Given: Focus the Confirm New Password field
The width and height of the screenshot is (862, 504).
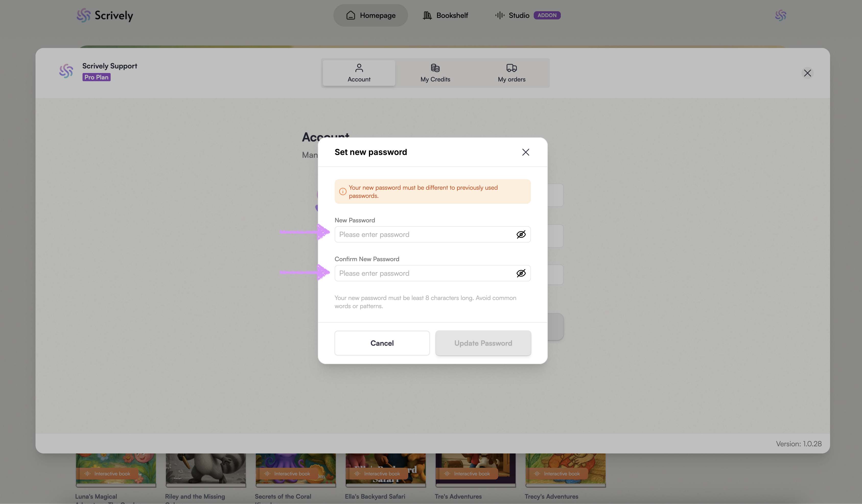Looking at the screenshot, I should (x=424, y=273).
